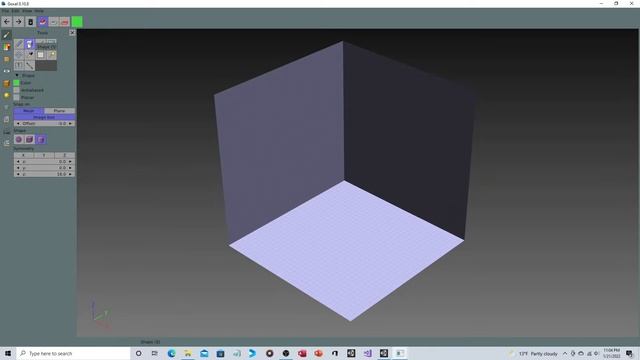Click the Windows Start button
This screenshot has width=640, height=360.
pos(8,353)
